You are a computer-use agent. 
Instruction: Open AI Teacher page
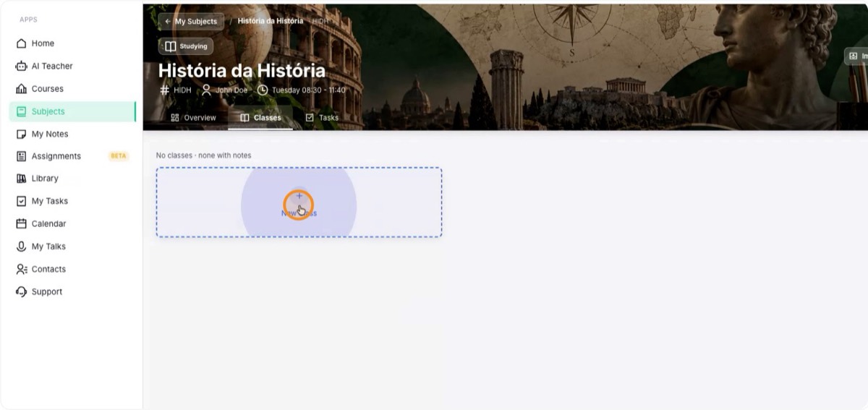[x=72, y=66]
